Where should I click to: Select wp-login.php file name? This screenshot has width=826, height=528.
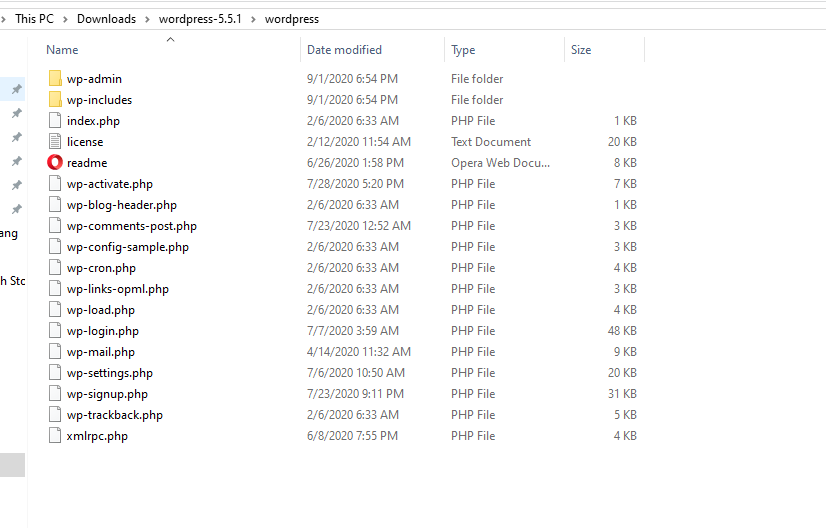pyautogui.click(x=103, y=331)
